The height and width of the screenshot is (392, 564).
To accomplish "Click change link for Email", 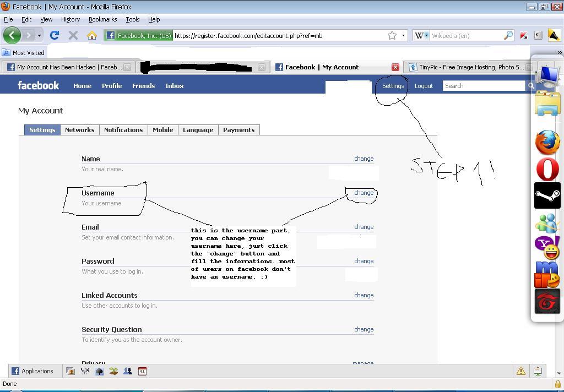I will 364,227.
